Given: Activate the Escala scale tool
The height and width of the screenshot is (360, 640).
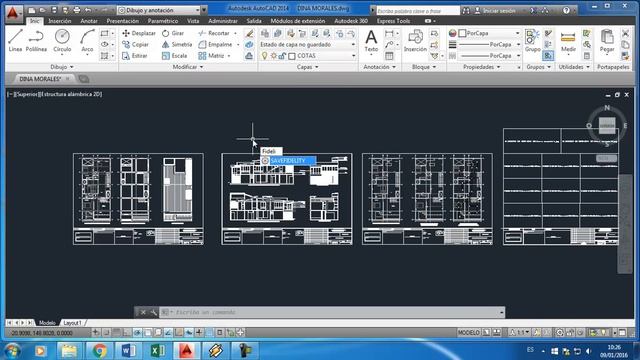Looking at the screenshot, I should tap(175, 56).
